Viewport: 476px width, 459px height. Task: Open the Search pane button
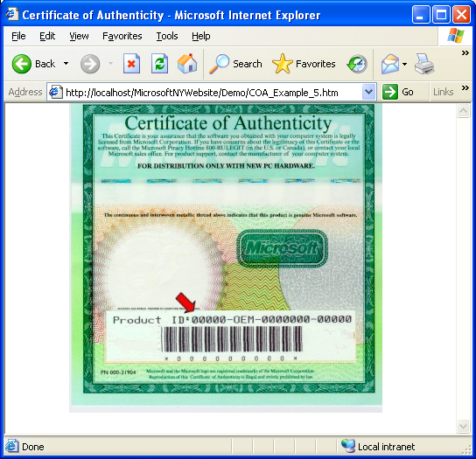[235, 64]
